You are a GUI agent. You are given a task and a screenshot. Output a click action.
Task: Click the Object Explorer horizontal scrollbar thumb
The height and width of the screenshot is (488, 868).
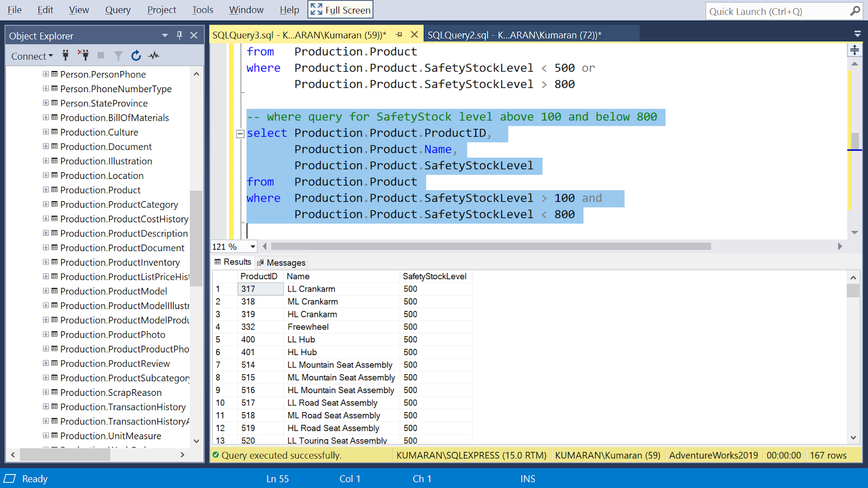tap(65, 454)
